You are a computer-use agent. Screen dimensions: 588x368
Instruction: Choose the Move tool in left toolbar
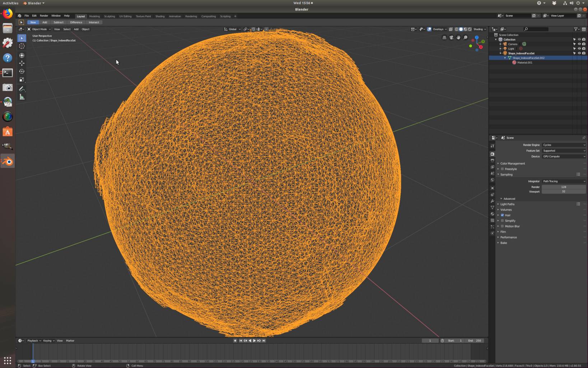click(x=22, y=63)
